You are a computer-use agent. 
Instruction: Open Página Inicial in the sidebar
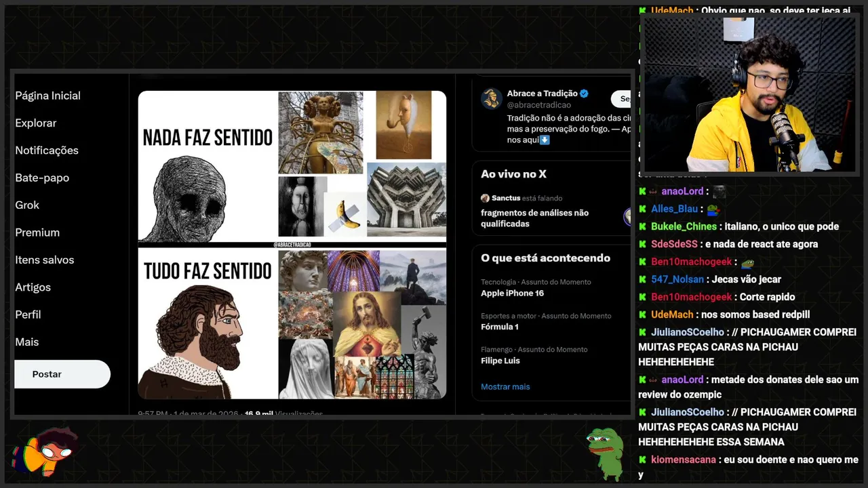pyautogui.click(x=47, y=96)
